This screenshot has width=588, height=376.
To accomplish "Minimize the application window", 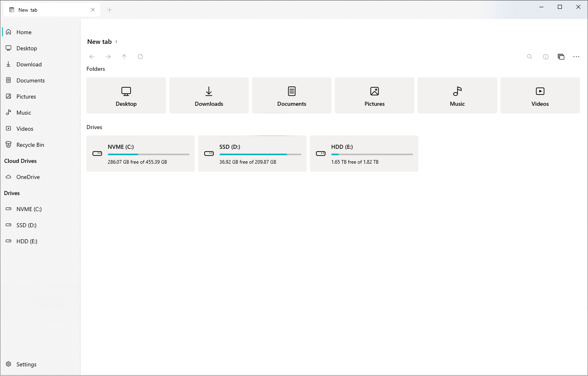I will 541,7.
